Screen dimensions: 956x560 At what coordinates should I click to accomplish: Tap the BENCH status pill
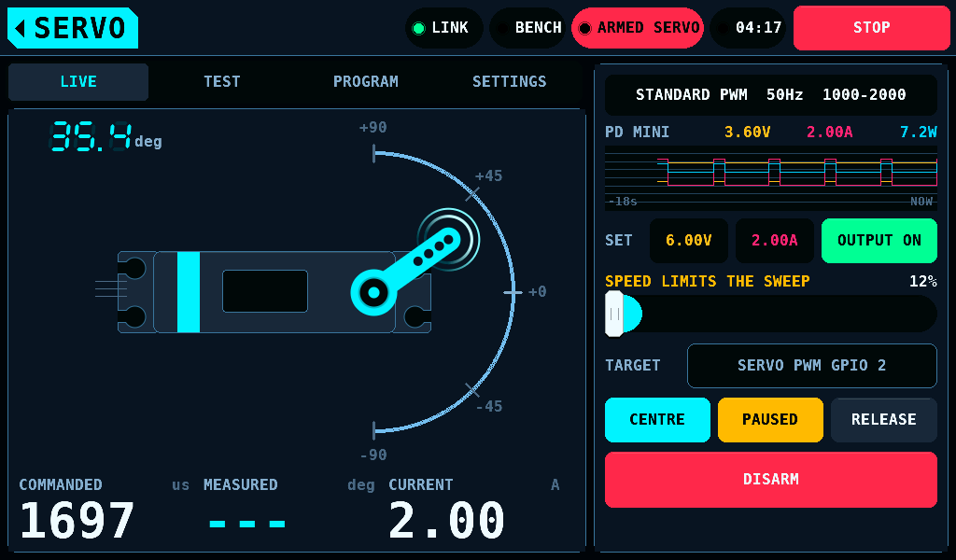(528, 28)
